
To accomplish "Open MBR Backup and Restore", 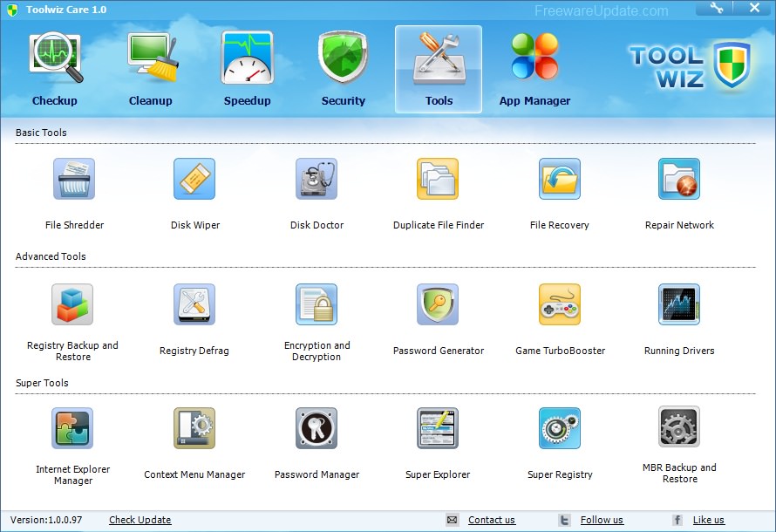I will [679, 426].
